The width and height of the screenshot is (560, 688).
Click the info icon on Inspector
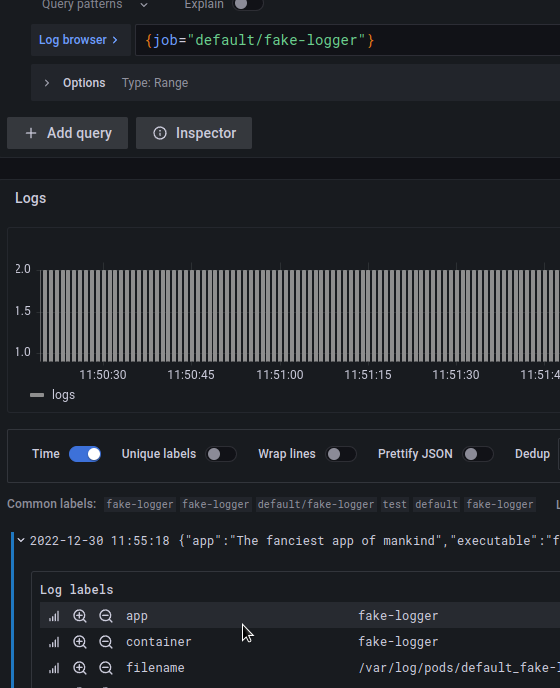(160, 133)
